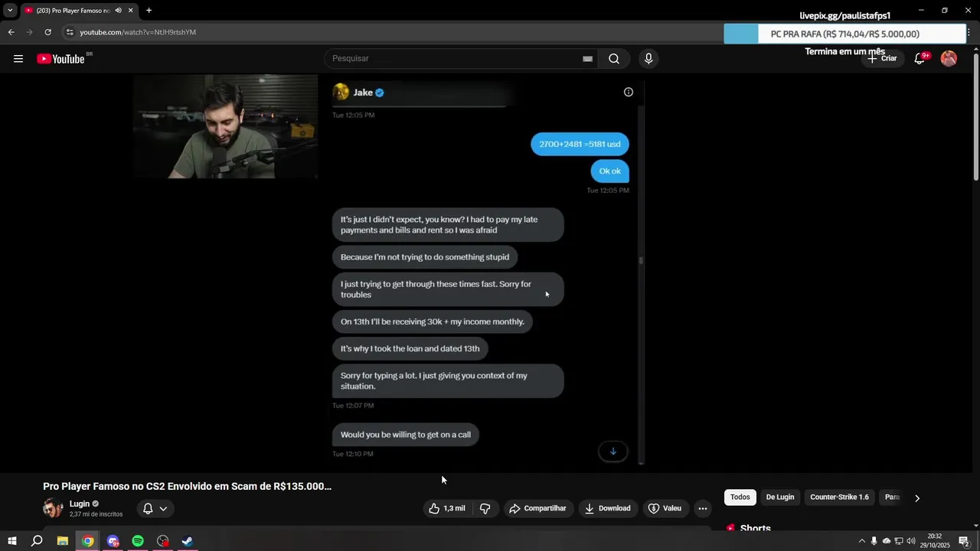Screen dimensions: 980x551
Task: Click the Criar create button
Action: point(881,58)
